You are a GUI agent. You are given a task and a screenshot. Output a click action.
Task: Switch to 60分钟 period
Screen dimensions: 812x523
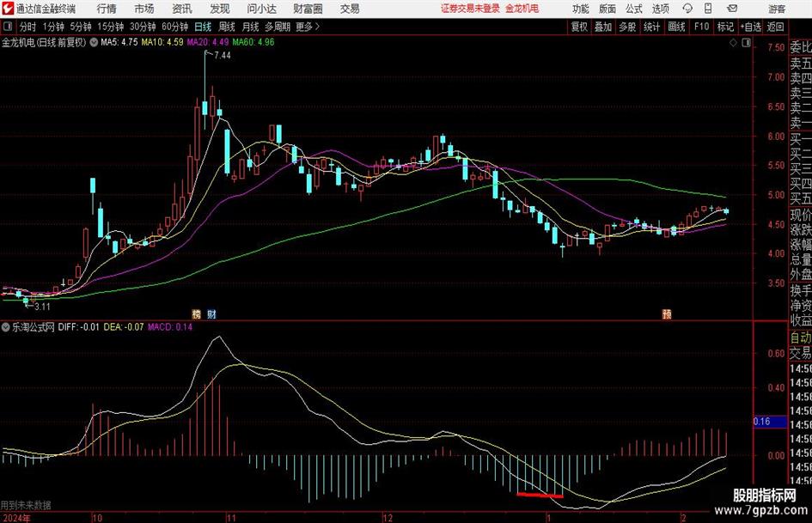[175, 27]
